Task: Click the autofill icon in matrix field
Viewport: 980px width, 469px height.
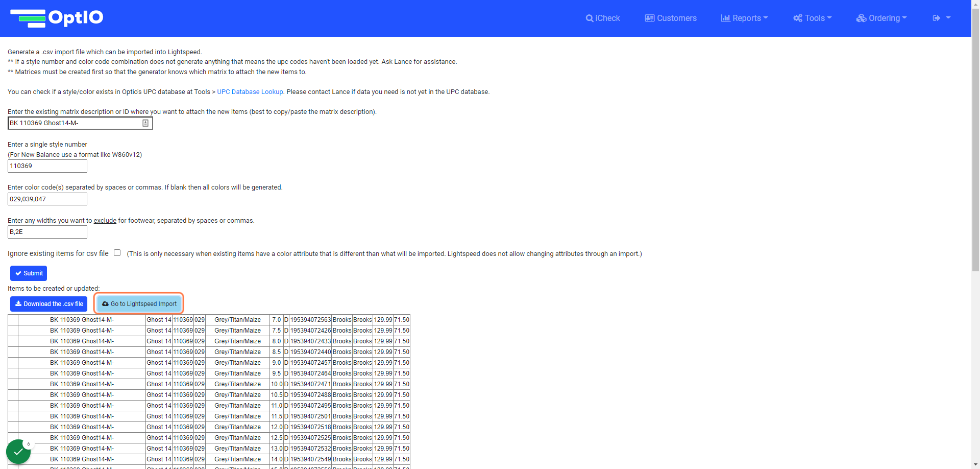Action: tap(145, 123)
